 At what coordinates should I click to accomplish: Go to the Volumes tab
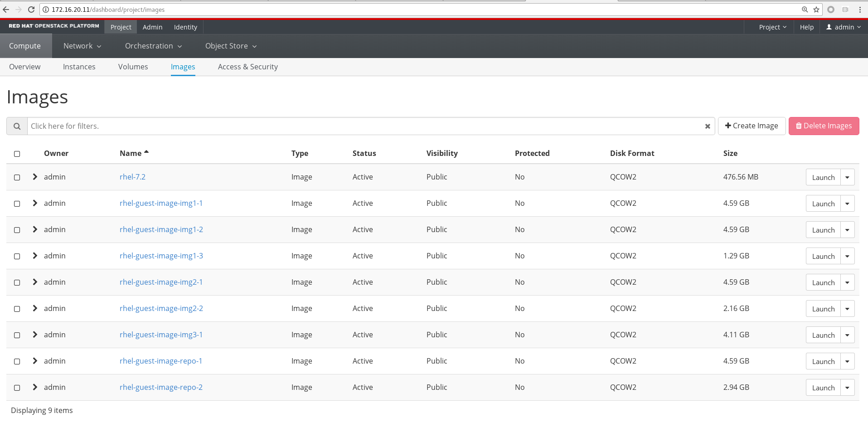[133, 67]
